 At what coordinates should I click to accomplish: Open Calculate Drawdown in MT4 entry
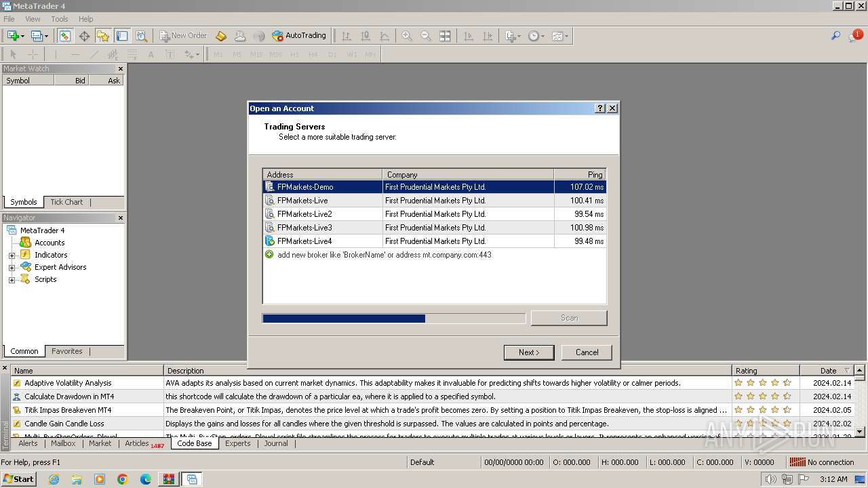69,396
